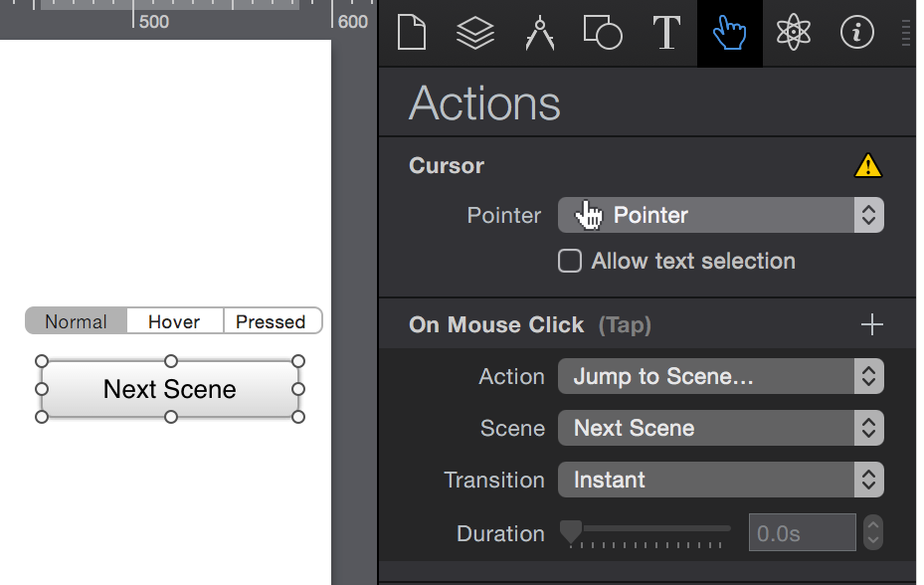The image size is (924, 585).
Task: Switch button state to Hover
Action: (x=174, y=321)
